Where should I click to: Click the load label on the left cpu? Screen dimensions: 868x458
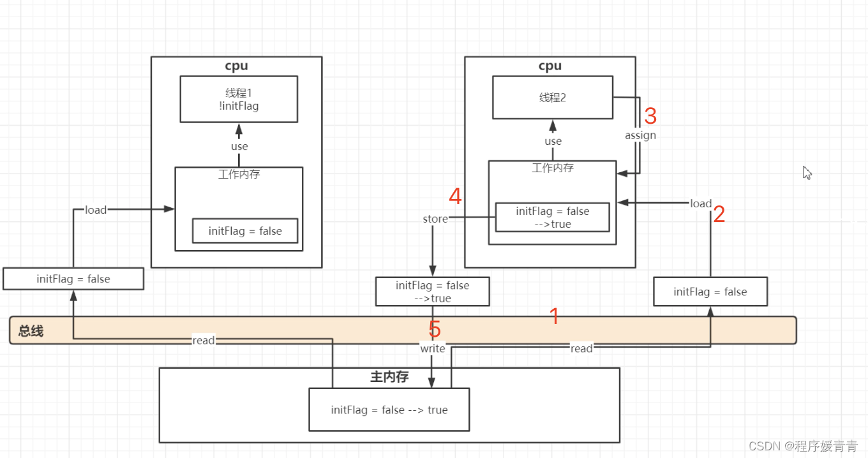coord(94,209)
